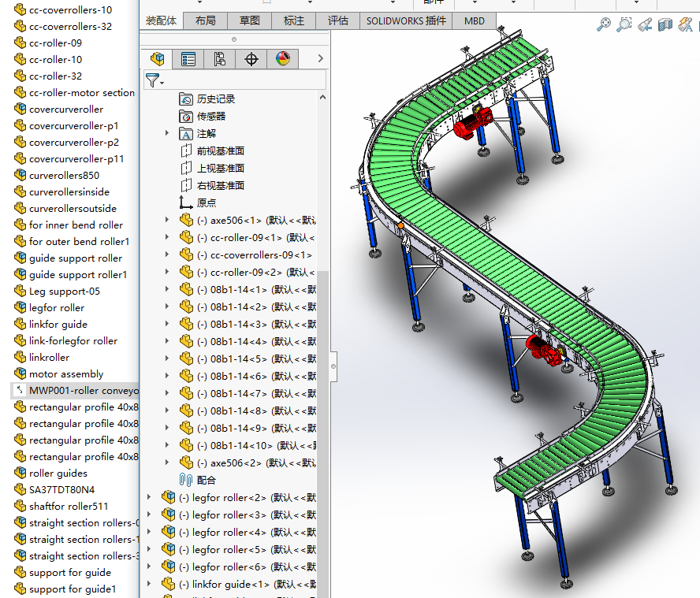Switch to the 布局 tab

(206, 20)
